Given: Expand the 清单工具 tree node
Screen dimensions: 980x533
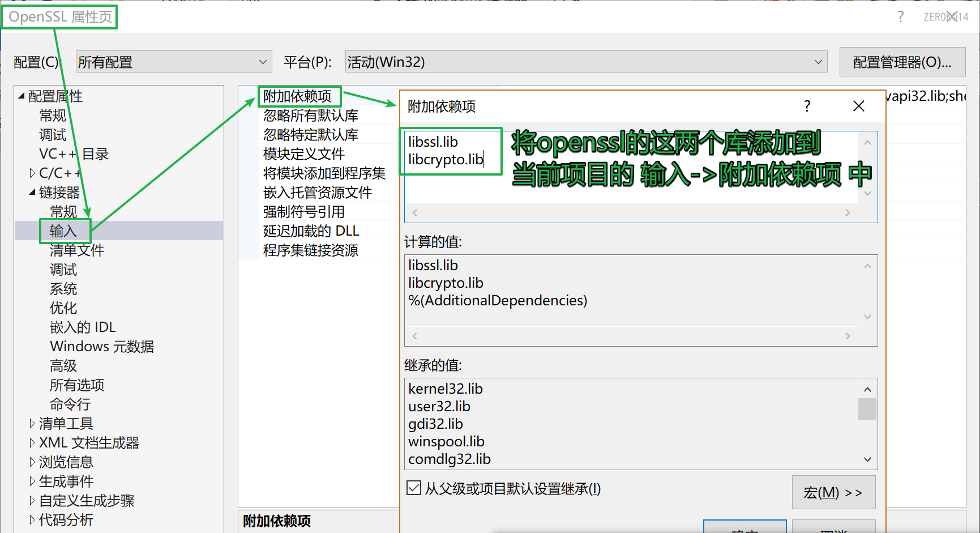Looking at the screenshot, I should pos(32,423).
